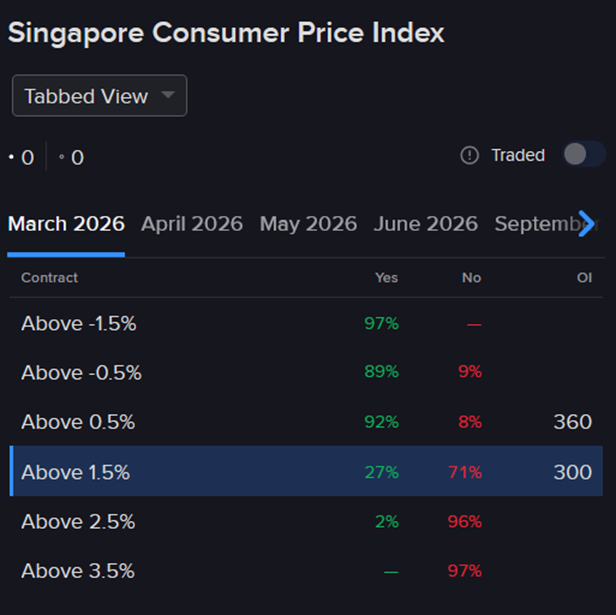Open the Tabbed View dropdown
This screenshot has height=615, width=616.
(x=99, y=96)
